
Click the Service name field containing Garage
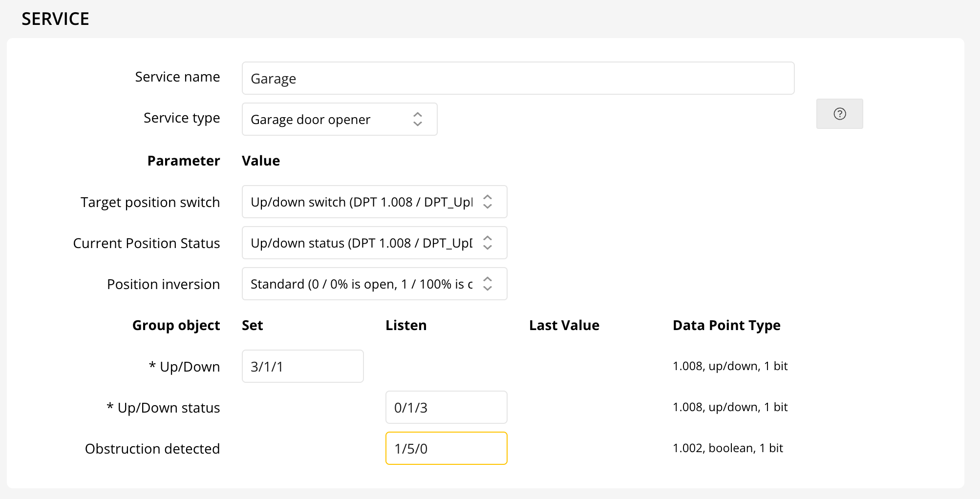click(518, 78)
